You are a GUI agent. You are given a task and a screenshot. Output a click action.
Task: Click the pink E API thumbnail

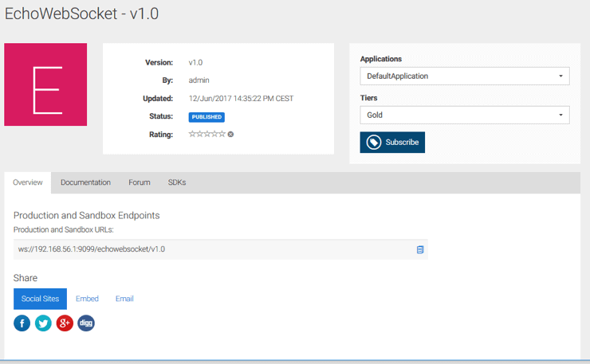click(x=45, y=84)
